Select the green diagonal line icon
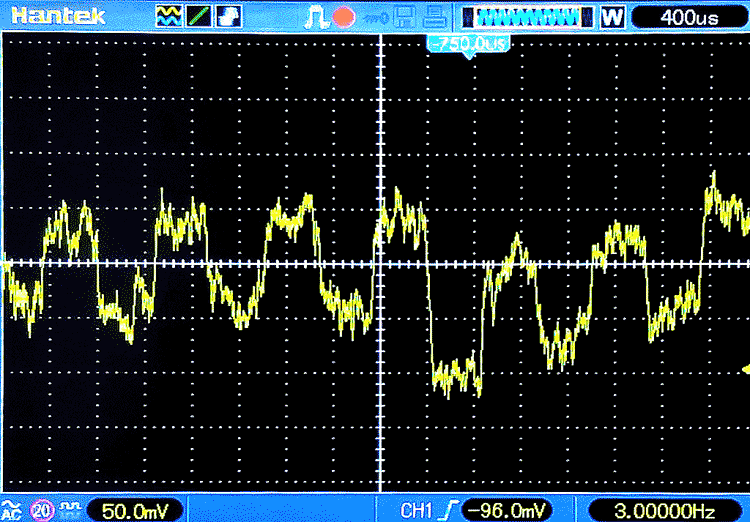This screenshot has height=522, width=750. coord(199,16)
